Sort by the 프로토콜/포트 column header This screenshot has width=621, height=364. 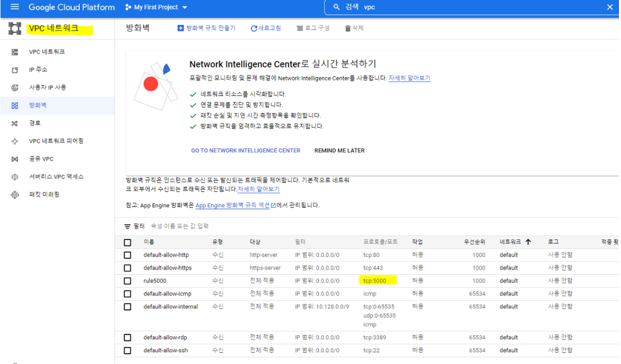pos(380,242)
